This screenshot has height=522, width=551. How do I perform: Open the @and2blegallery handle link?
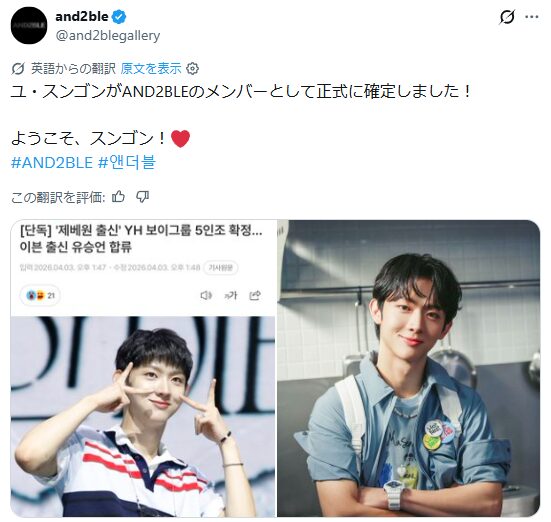click(x=108, y=36)
